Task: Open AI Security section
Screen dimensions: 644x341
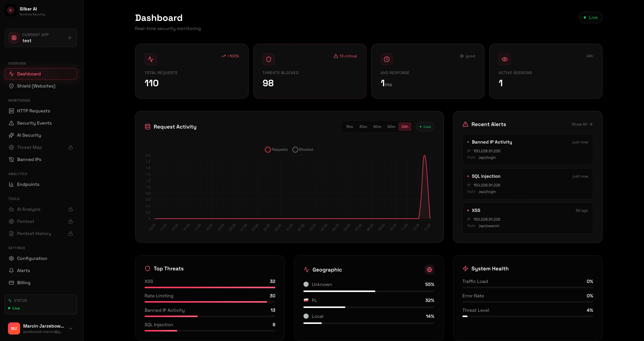Action: pos(41,135)
